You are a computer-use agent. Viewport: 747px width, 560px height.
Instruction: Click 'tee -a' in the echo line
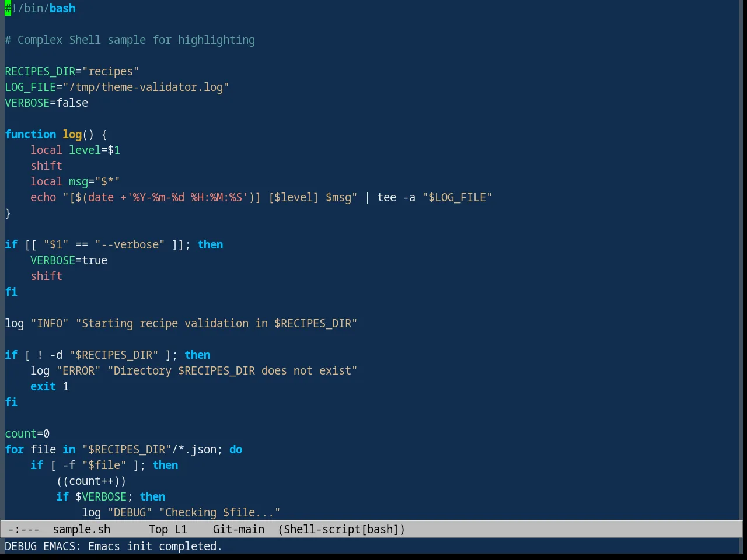(396, 198)
